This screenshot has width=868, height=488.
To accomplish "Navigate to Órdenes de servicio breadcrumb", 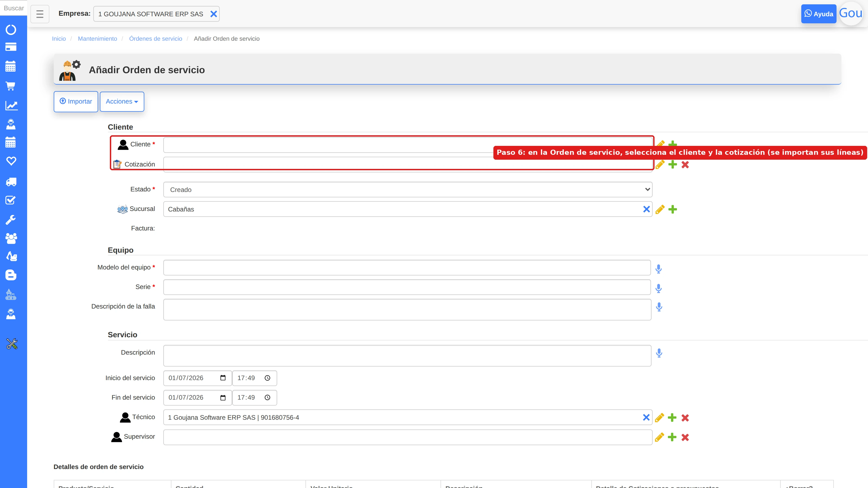I will [156, 39].
